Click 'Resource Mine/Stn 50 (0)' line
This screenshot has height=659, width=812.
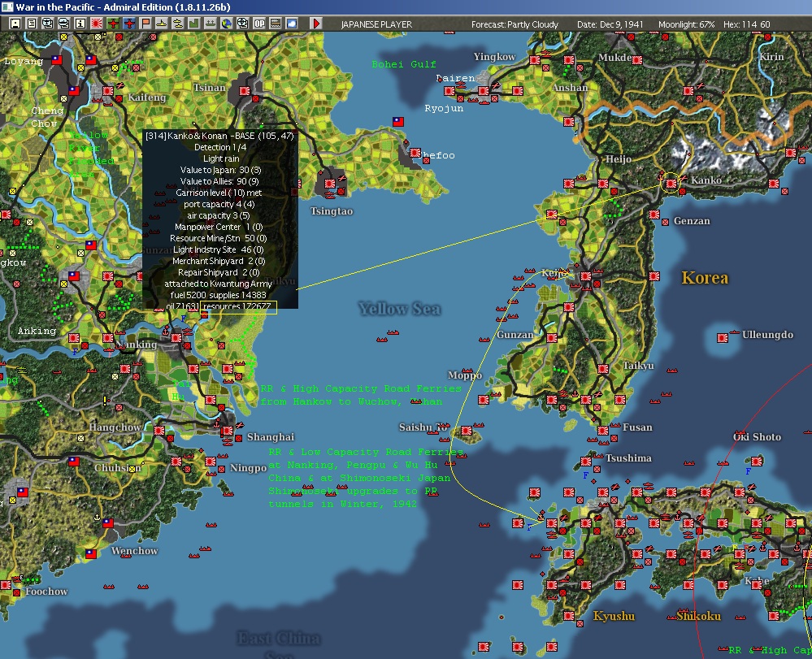(218, 238)
